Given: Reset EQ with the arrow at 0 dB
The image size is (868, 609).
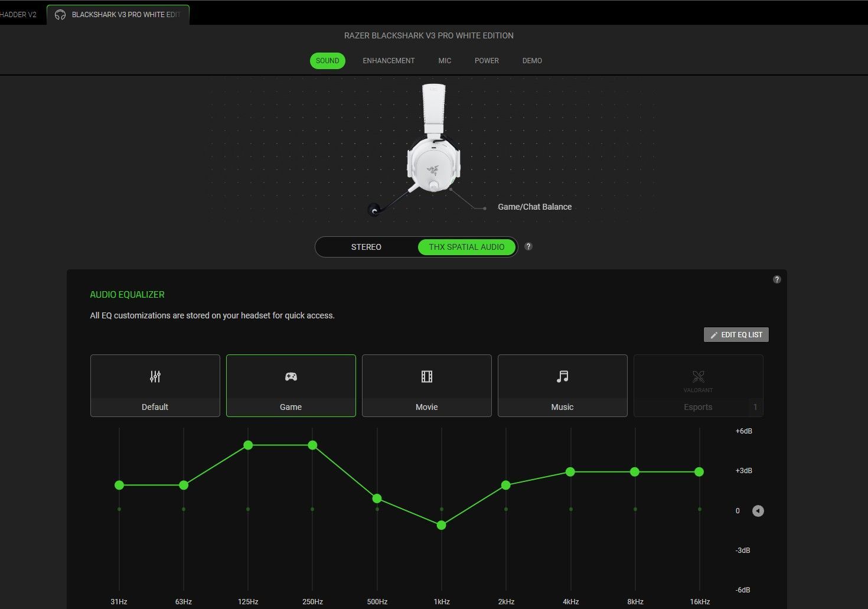Looking at the screenshot, I should pyautogui.click(x=758, y=511).
